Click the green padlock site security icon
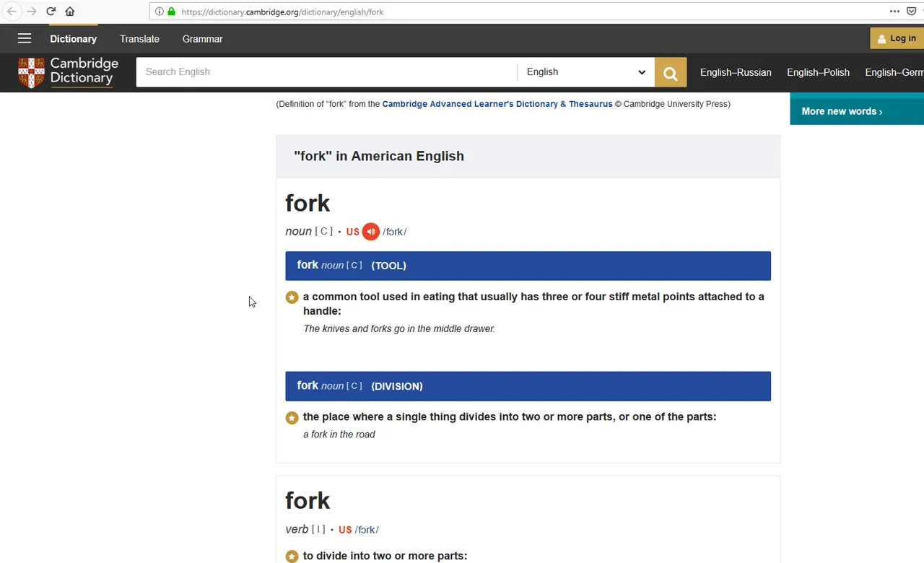This screenshot has width=924, height=563. coord(171,12)
